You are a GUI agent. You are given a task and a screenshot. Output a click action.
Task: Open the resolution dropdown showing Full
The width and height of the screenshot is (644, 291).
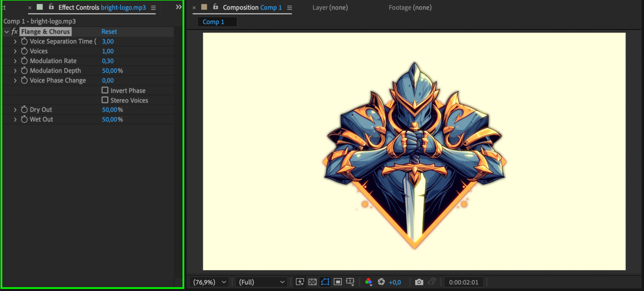click(261, 282)
